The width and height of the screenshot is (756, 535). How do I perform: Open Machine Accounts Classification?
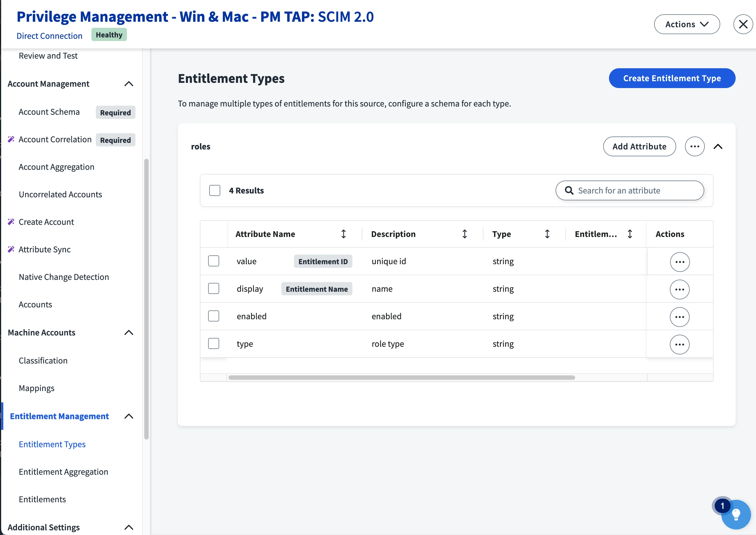tap(43, 361)
